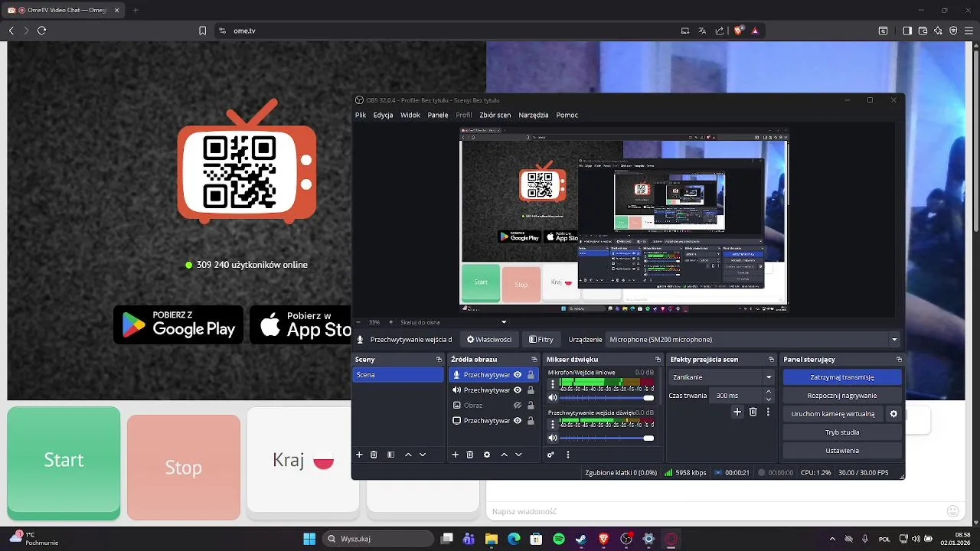980x551 pixels.
Task: Hide the first Przechwytywanie source (microphone row)
Action: pyautogui.click(x=518, y=374)
